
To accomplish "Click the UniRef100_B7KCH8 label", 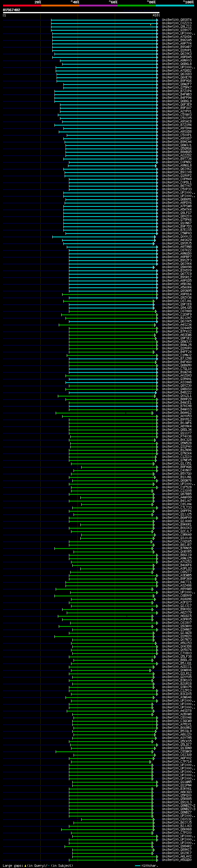I will click(x=176, y=406).
